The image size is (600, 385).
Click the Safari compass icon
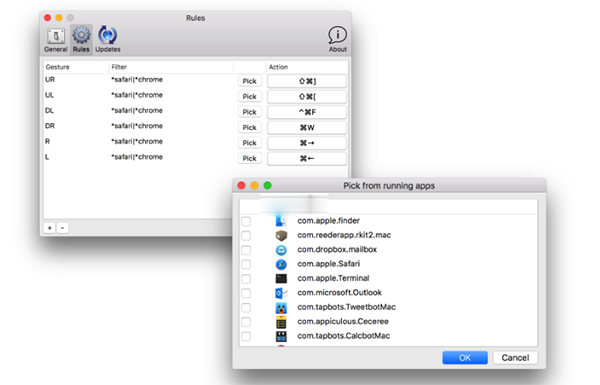281,264
